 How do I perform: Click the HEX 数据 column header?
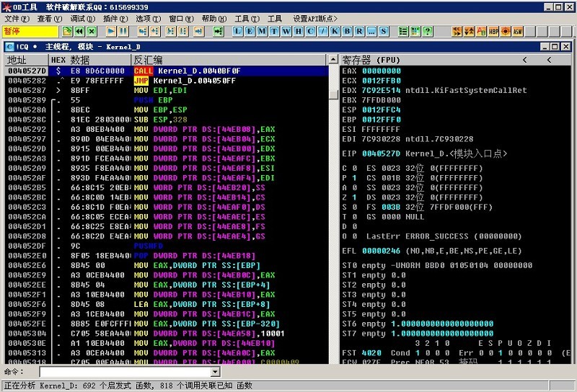(x=89, y=60)
